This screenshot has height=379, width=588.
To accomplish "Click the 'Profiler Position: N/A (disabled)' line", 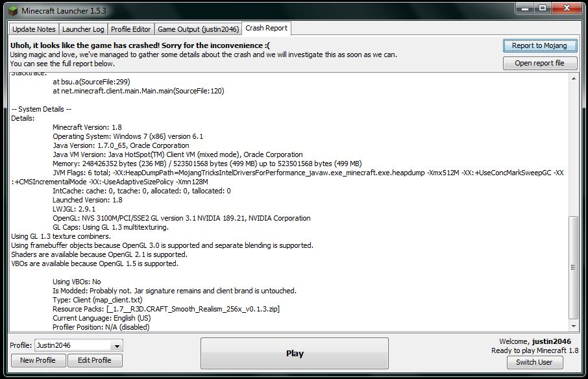I will (101, 327).
